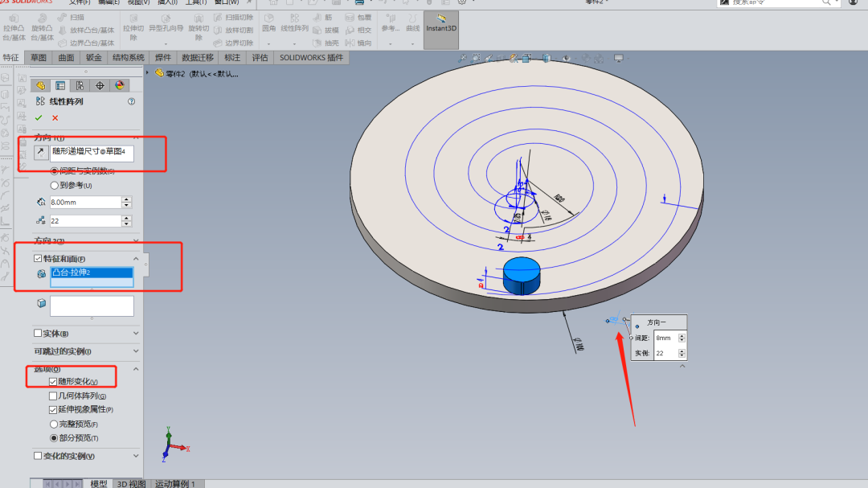Switch to the 钣金 ribbon tab
This screenshot has height=488, width=868.
pyautogui.click(x=93, y=58)
